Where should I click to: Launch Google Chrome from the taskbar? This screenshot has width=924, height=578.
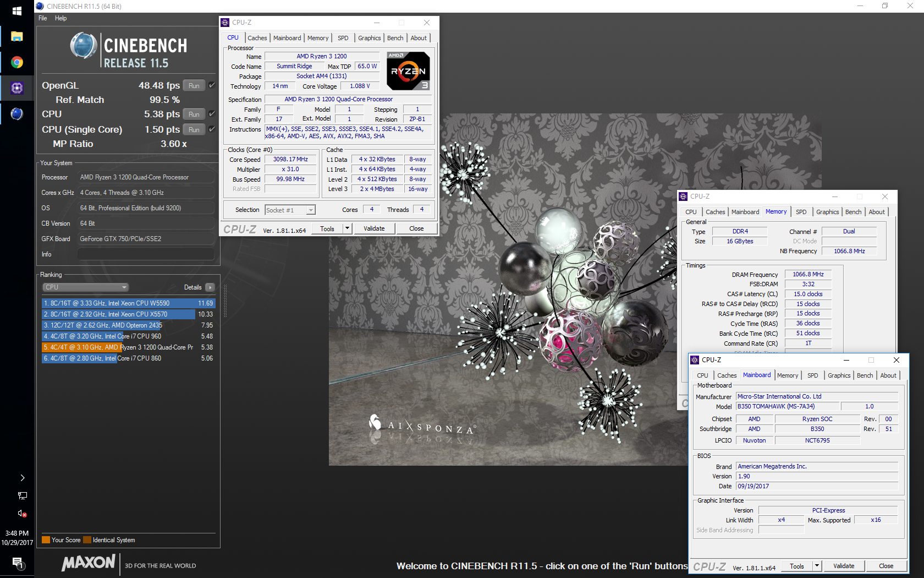click(16, 62)
